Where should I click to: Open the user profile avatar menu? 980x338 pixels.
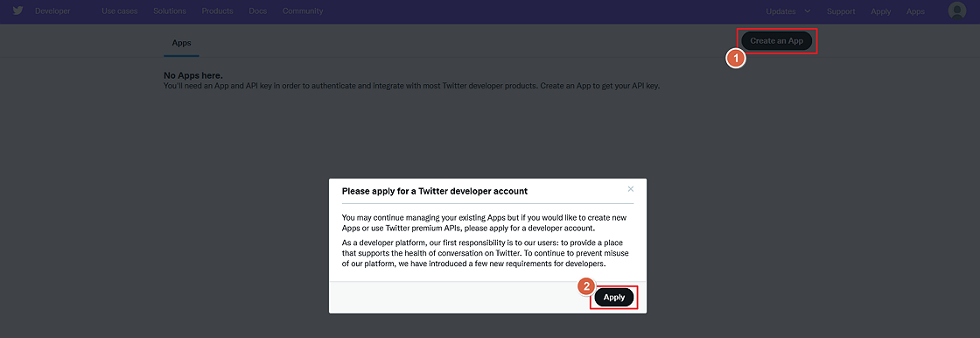(957, 11)
